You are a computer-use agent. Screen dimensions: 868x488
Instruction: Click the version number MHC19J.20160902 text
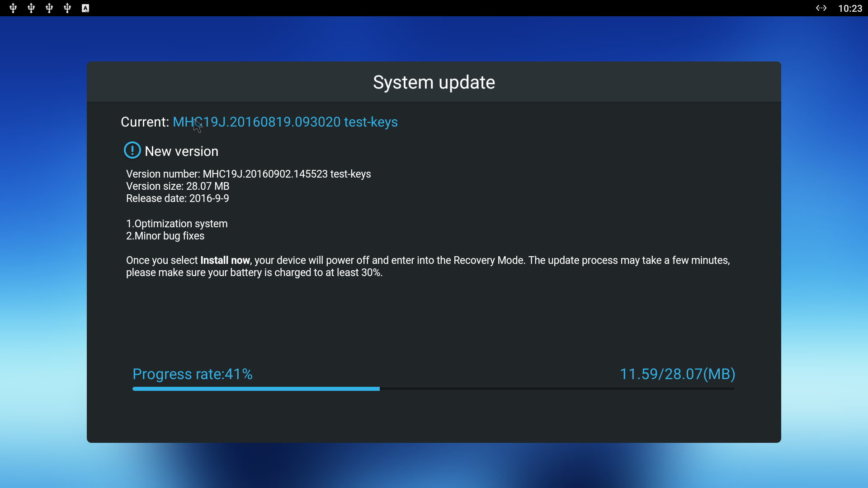[249, 174]
